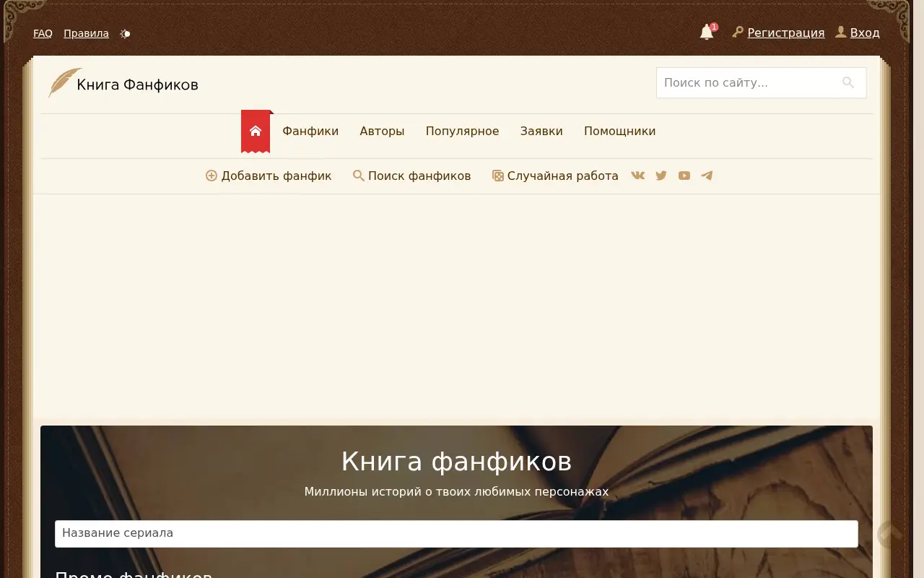Go to Регистрация
Screen dimensions: 924x578
(786, 33)
